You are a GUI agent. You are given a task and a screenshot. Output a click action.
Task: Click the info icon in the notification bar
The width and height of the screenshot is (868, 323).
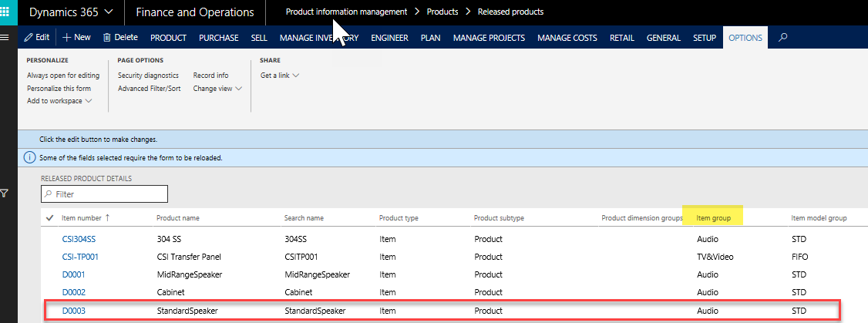[30, 157]
